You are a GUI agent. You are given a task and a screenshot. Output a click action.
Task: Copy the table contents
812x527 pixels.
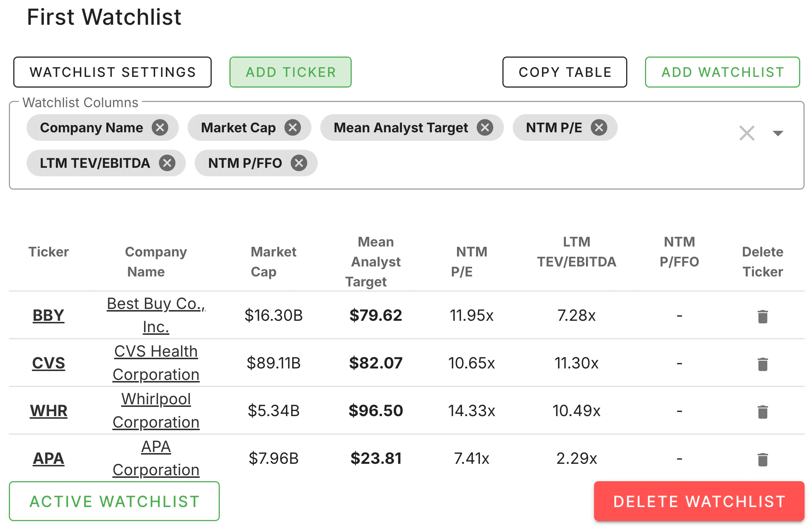click(564, 72)
